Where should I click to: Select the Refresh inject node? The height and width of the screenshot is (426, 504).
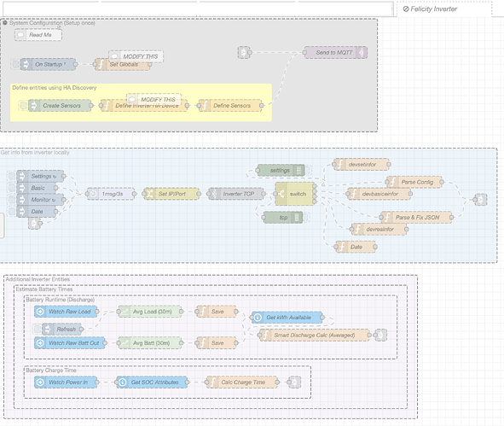pyautogui.click(x=61, y=330)
